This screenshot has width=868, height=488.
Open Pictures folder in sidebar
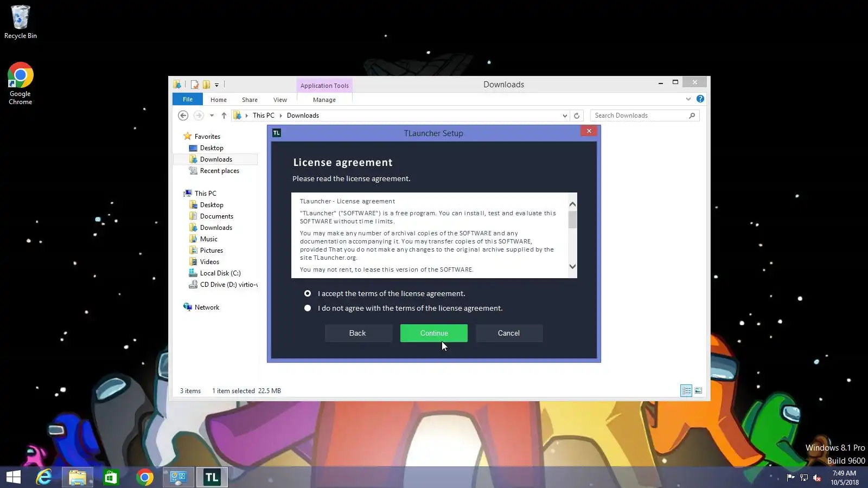[211, 251]
